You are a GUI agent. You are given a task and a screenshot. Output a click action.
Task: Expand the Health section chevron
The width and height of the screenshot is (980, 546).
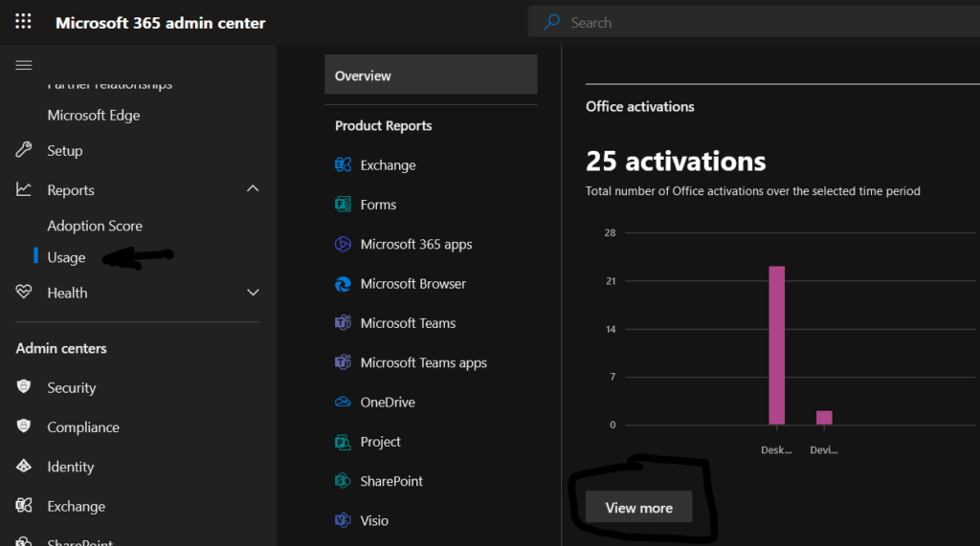tap(253, 293)
